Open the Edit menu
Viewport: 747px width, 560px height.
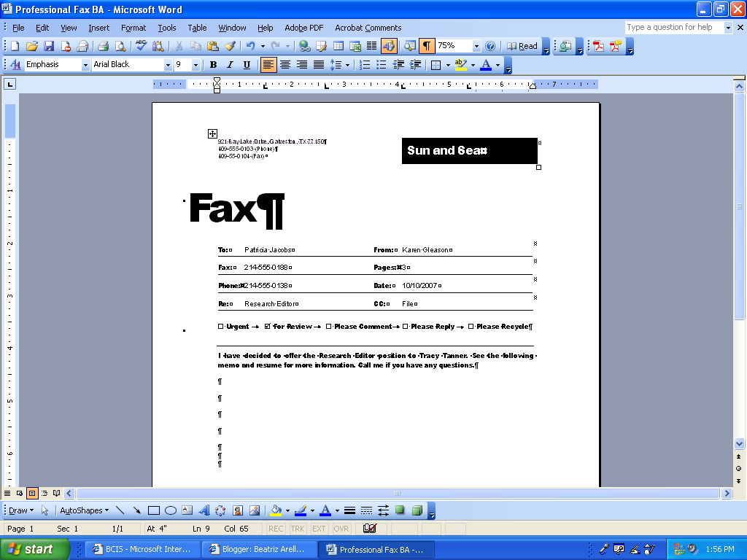42,28
